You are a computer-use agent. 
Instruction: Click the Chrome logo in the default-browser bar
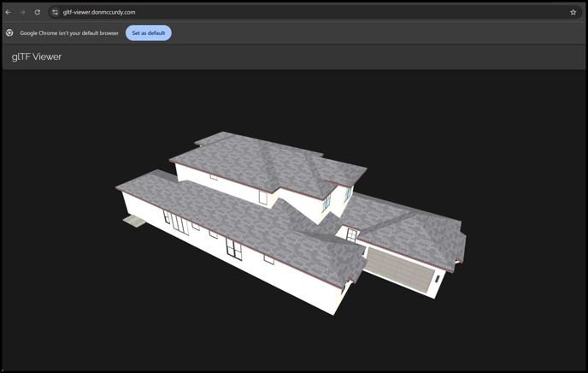pyautogui.click(x=9, y=33)
